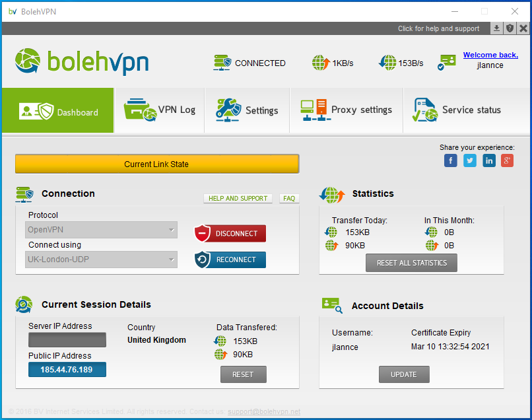Viewport: 532px width, 420px height.
Task: Click the 153B/s download speed text
Action: pyautogui.click(x=411, y=63)
